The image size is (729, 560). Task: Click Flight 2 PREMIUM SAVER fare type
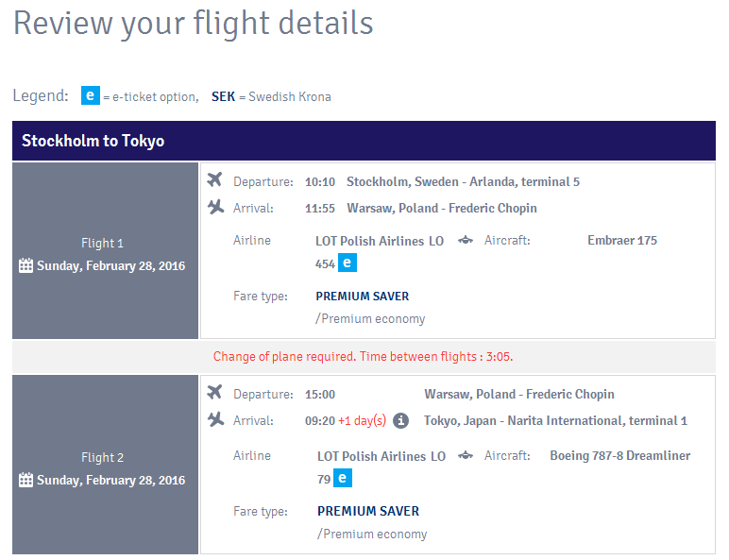pos(368,511)
